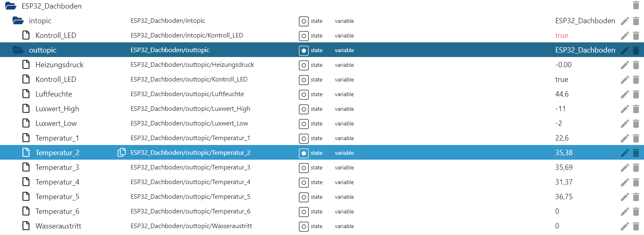Edit Temperatur_2 with pencil icon

(624, 153)
